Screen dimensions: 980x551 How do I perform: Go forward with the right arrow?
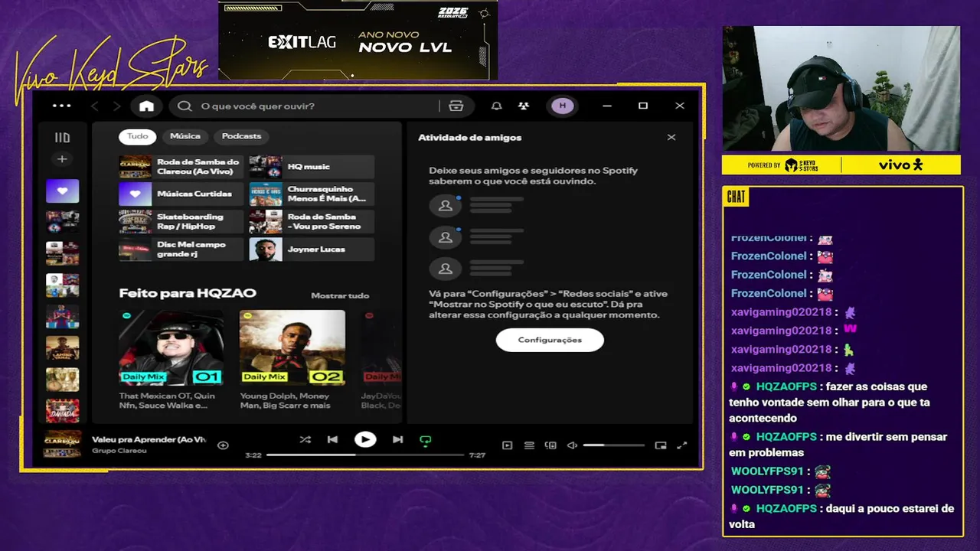(116, 106)
